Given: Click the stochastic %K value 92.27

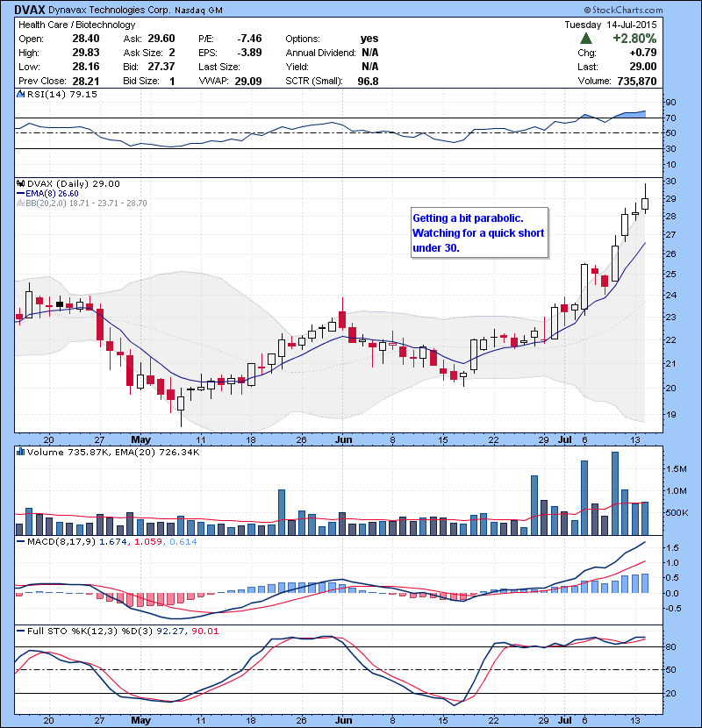Looking at the screenshot, I should tap(168, 631).
